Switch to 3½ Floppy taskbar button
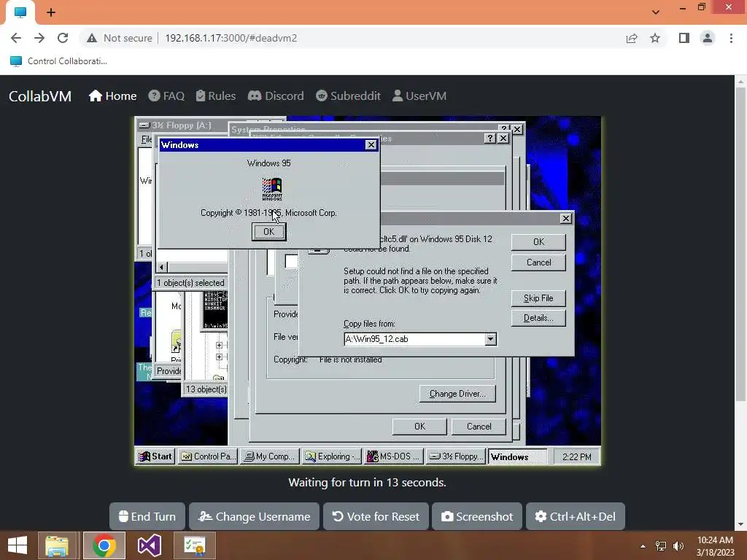 pyautogui.click(x=455, y=456)
